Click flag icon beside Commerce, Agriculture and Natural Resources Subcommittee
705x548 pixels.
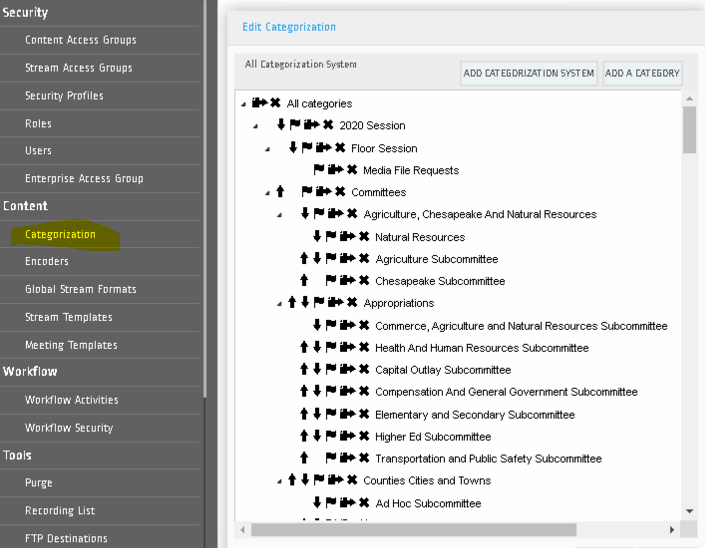331,325
